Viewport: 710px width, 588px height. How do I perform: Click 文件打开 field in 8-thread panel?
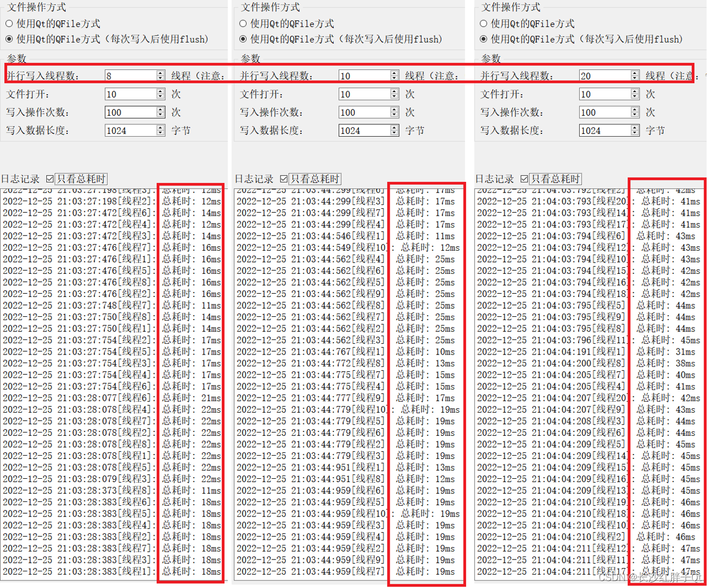(x=131, y=94)
